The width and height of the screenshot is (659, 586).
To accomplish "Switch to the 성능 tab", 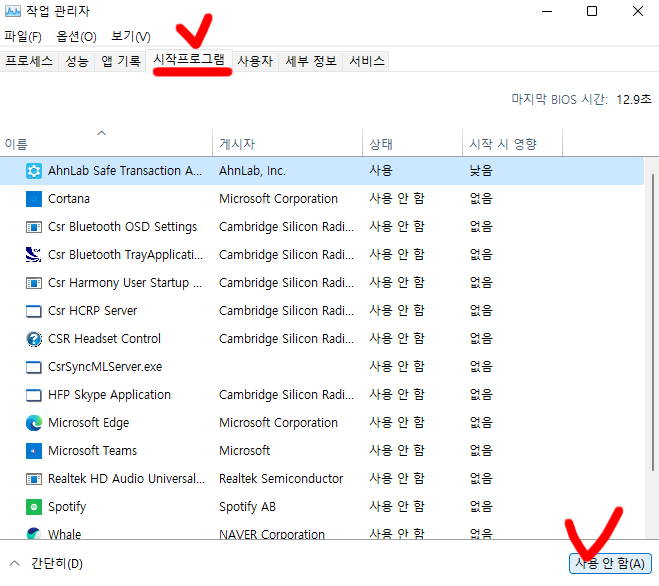I will click(77, 61).
